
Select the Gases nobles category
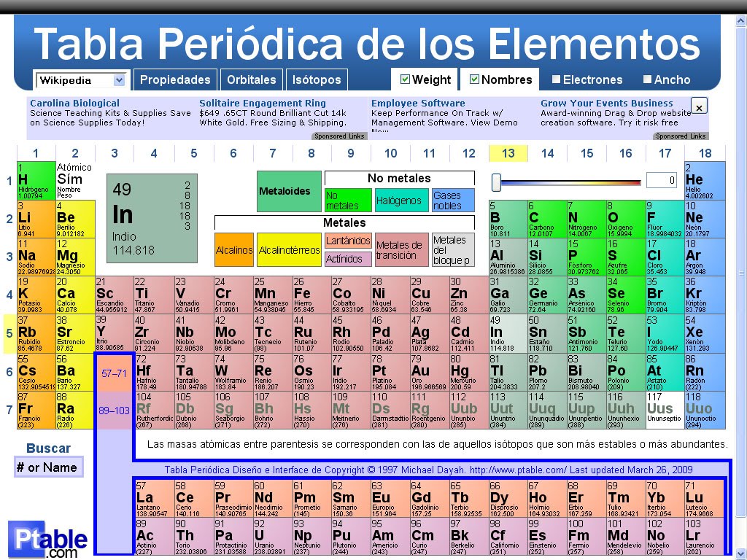pos(452,200)
